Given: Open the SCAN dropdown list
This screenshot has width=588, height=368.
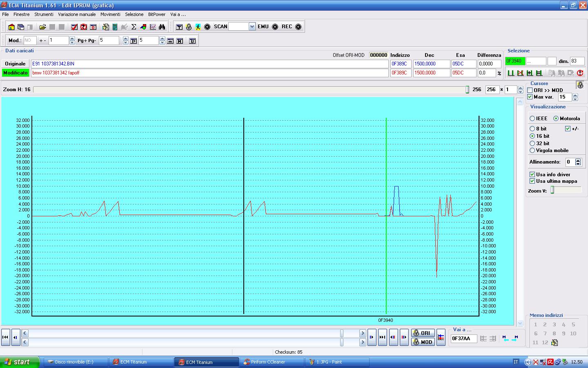Looking at the screenshot, I should pyautogui.click(x=252, y=27).
